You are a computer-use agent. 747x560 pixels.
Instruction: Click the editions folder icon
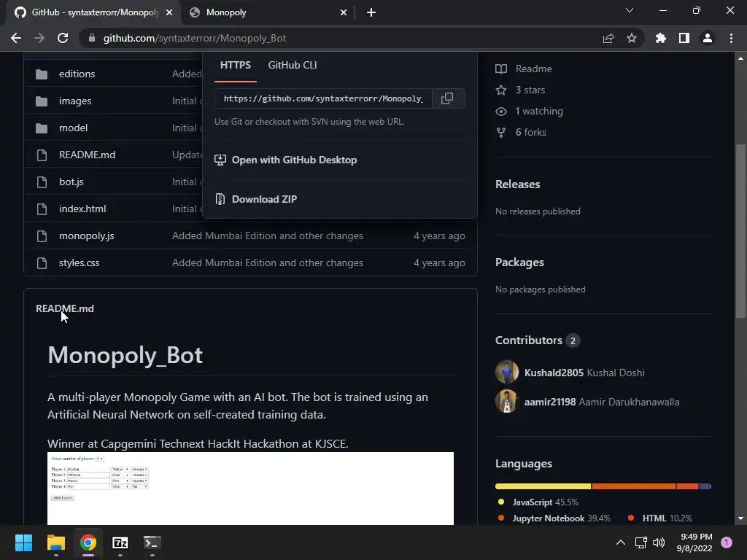point(42,74)
